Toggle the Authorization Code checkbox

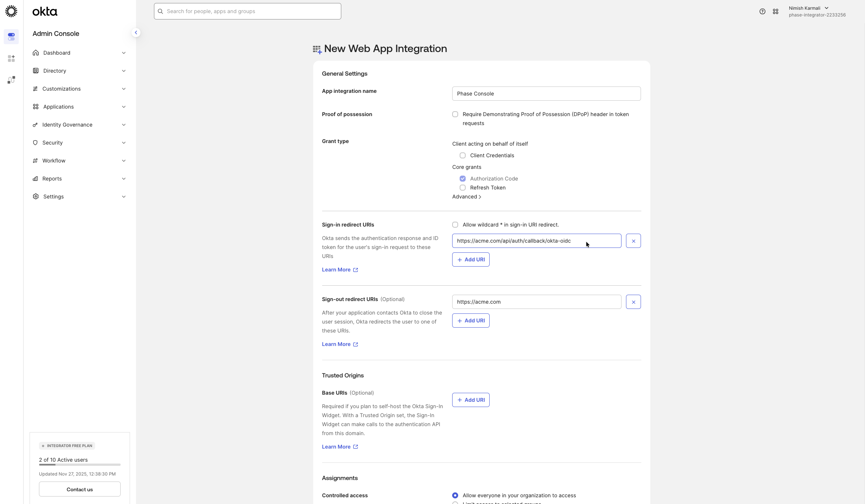463,179
